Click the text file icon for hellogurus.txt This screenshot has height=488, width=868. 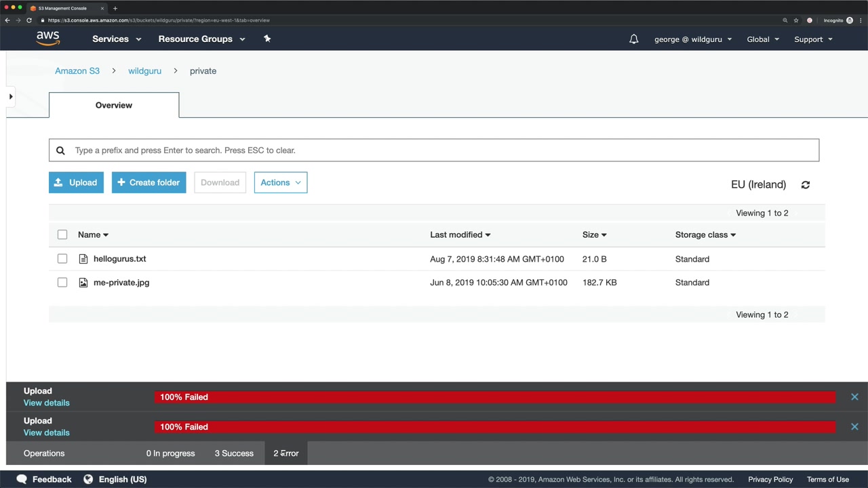click(83, 259)
